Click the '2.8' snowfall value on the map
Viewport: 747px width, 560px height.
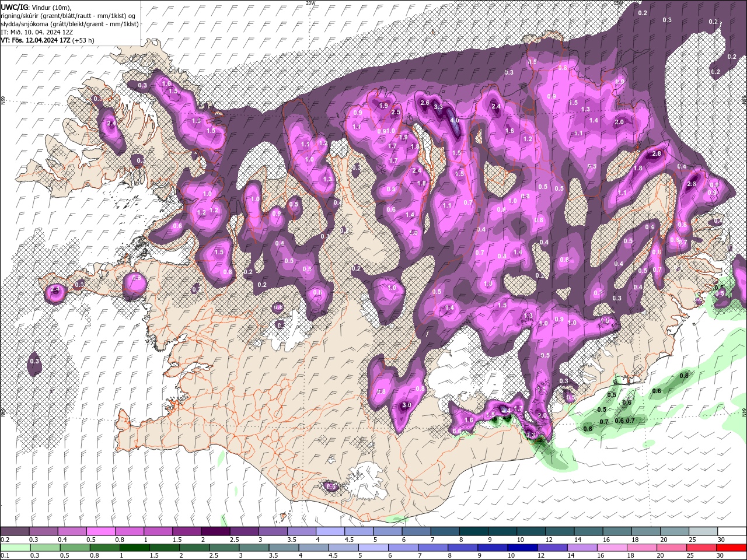coord(656,153)
